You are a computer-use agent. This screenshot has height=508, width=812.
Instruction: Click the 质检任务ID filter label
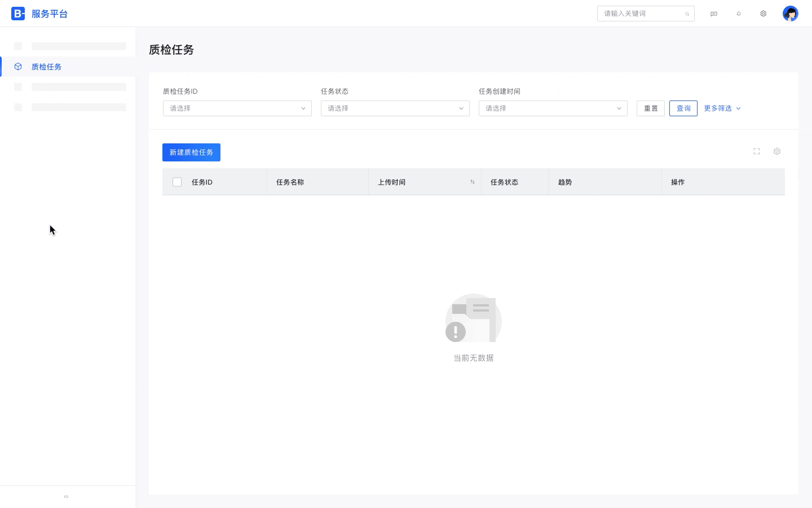pos(180,91)
